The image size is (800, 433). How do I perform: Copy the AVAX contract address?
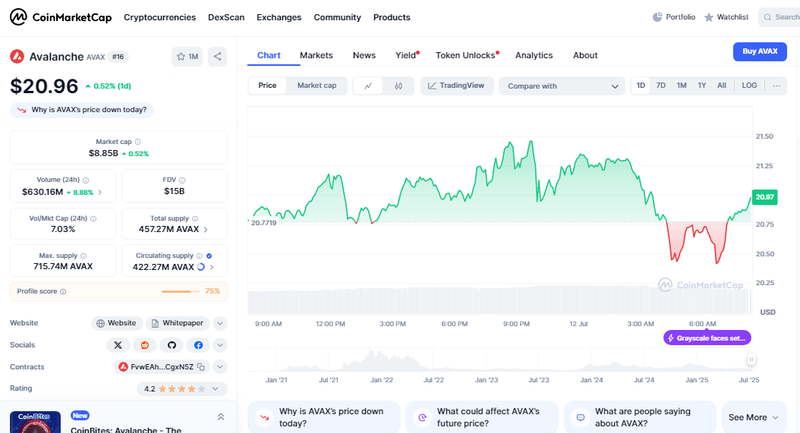click(x=201, y=367)
